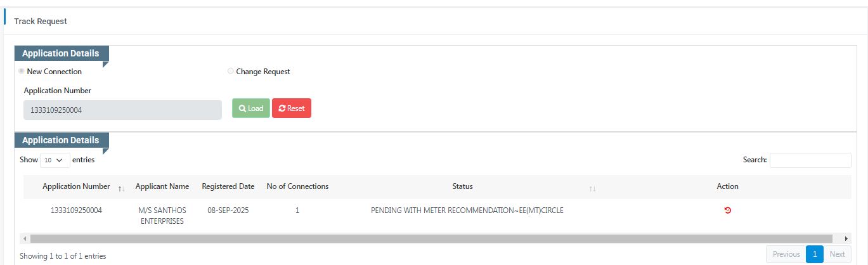Select the Change Request radio button
Viewport: 868px width, 265px height.
[x=230, y=72]
